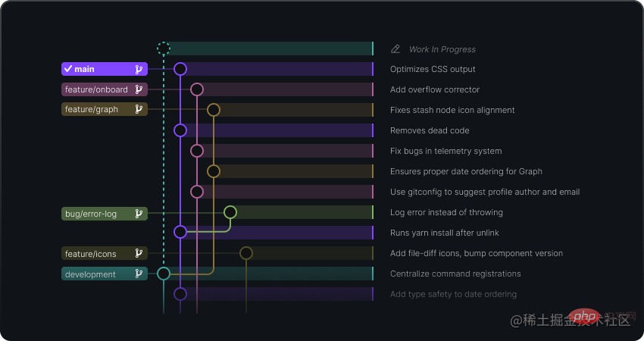The height and width of the screenshot is (341, 644).
Task: Click branch icon on feature/icons label
Action: tap(139, 254)
